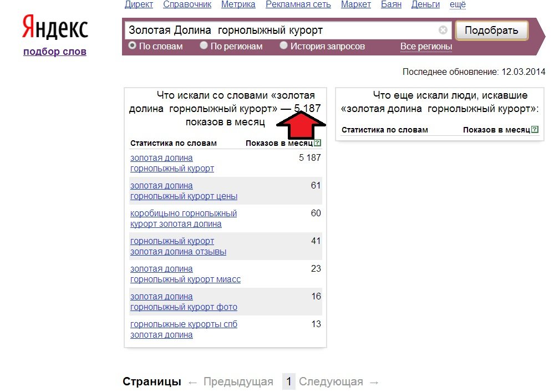
Task: Click help icon beside left 'Показов в месяц'
Action: (x=317, y=143)
